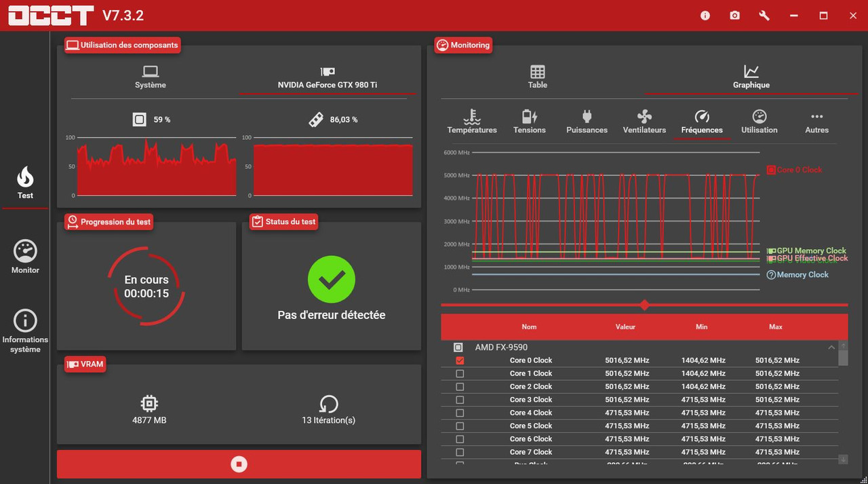This screenshot has height=484, width=868.
Task: Show the Puissances graph
Action: click(x=587, y=122)
